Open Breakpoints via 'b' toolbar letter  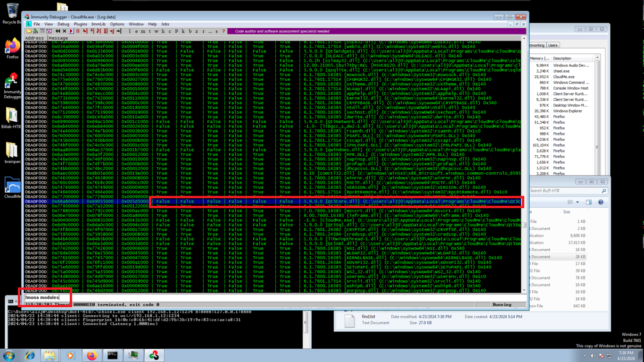tap(190, 31)
